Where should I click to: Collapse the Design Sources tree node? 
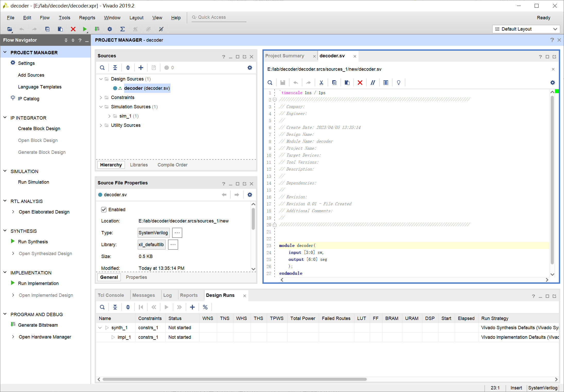point(101,79)
